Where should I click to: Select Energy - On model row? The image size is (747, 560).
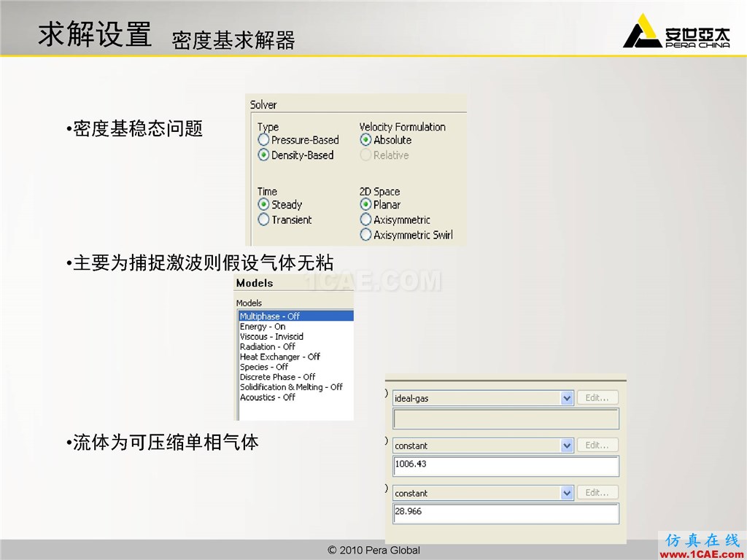tap(296, 326)
